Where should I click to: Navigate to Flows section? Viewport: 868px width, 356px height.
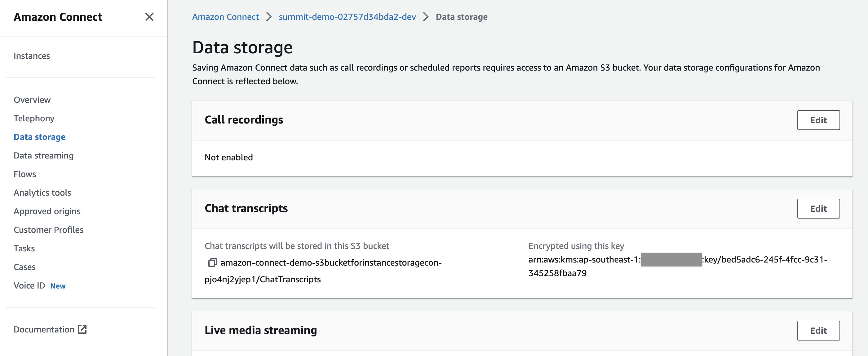click(x=25, y=174)
